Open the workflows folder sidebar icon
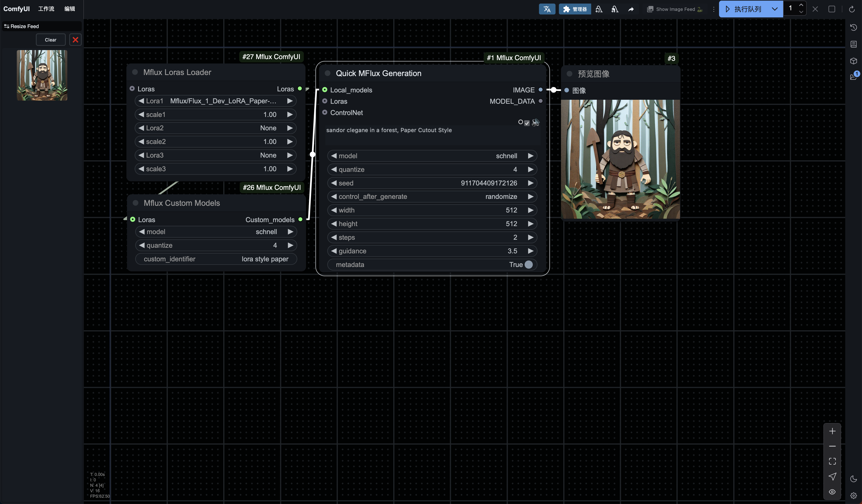Viewport: 862px width, 504px height. click(853, 77)
